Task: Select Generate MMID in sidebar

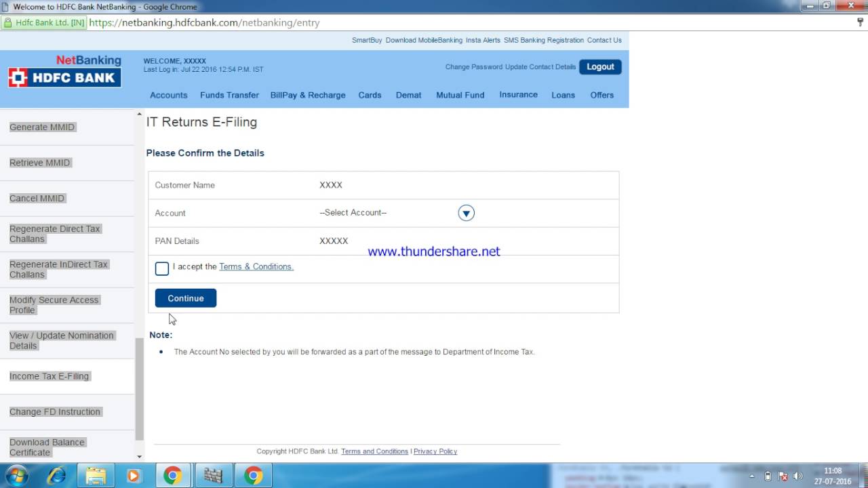Action: click(42, 127)
